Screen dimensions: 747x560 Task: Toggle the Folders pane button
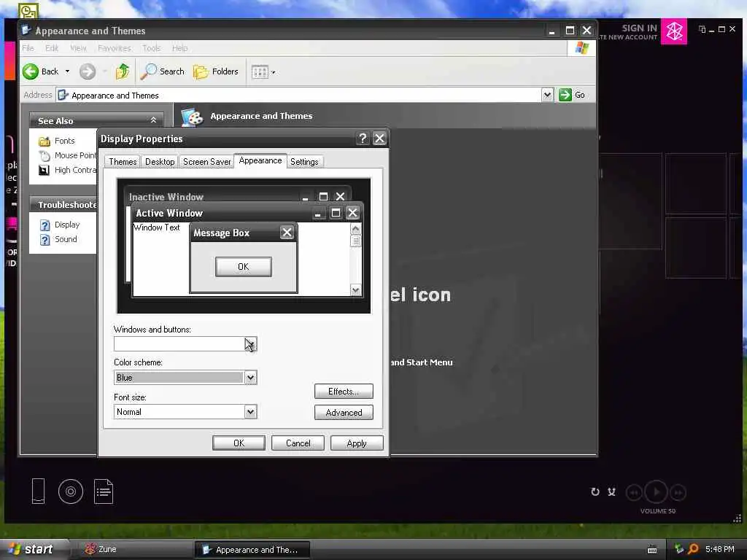215,71
